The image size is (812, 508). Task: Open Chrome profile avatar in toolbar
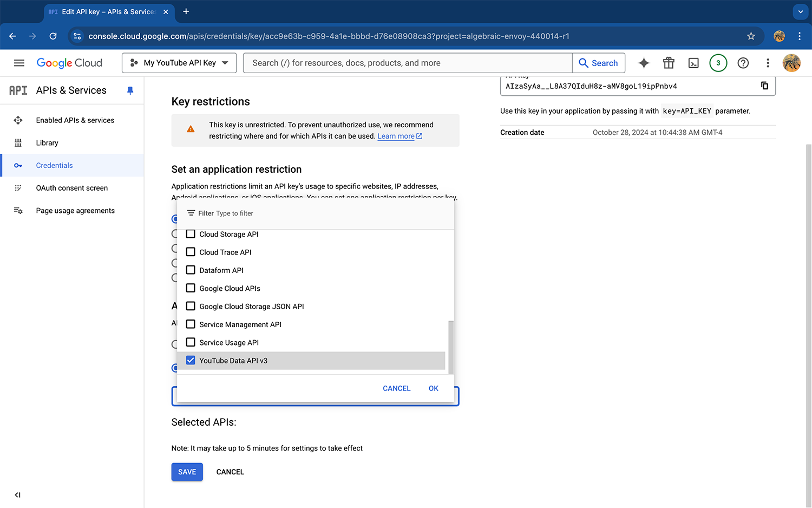pos(779,36)
